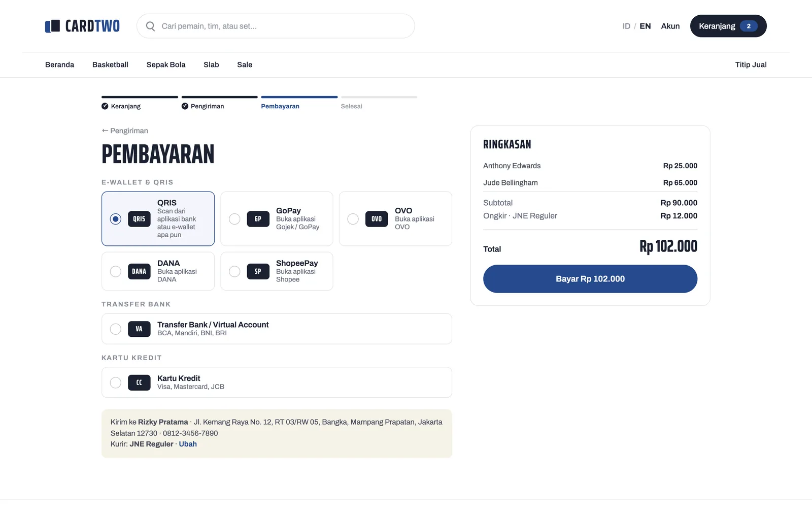Click the E-WALLET & QRIS section heading
This screenshot has width=812, height=508.
click(x=138, y=182)
